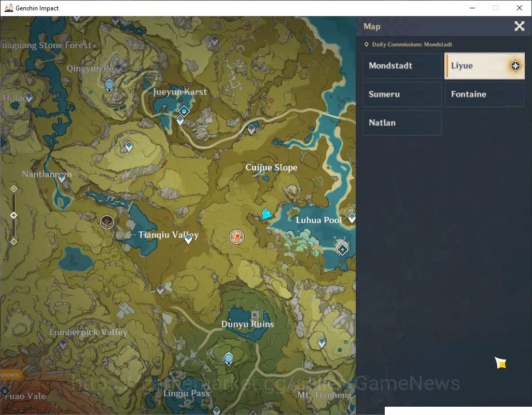Image resolution: width=532 pixels, height=415 pixels.
Task: Switch the map to Sumeru
Action: (x=402, y=94)
